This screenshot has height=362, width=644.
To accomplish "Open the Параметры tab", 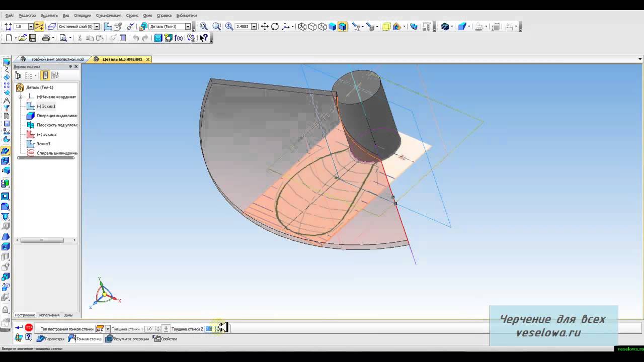I will point(51,339).
